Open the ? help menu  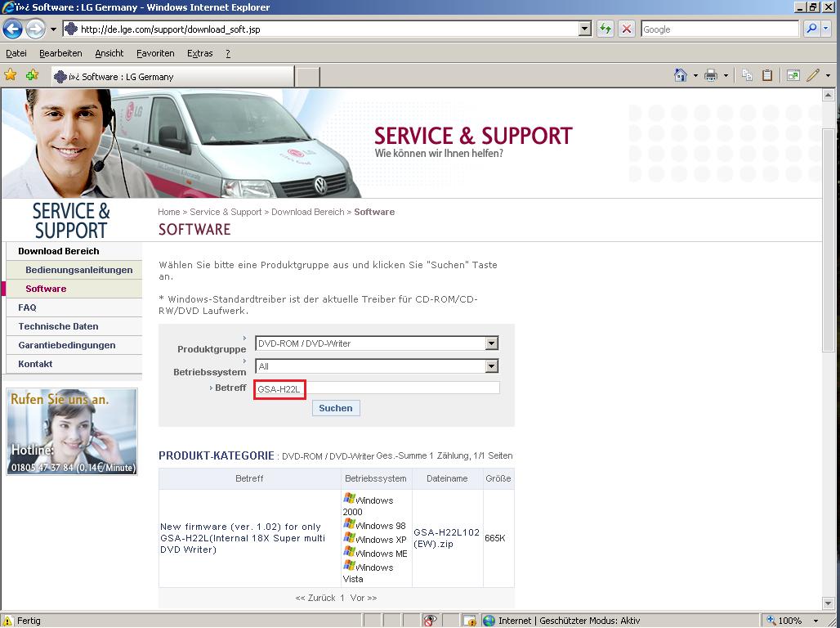228,53
